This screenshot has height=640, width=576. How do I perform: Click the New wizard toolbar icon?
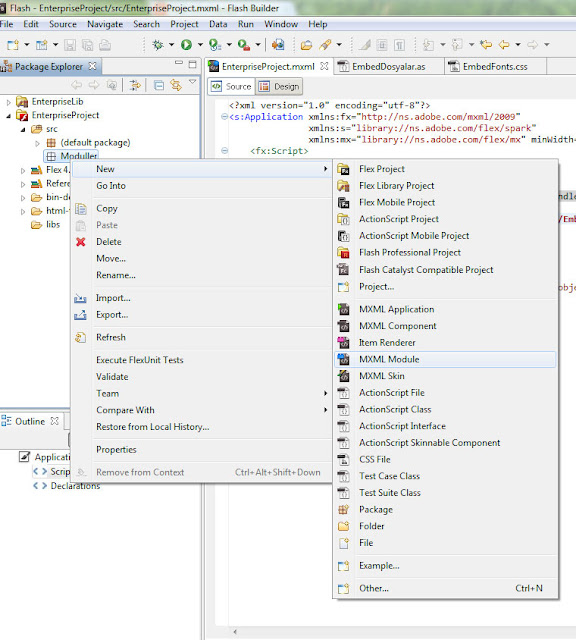pos(13,44)
